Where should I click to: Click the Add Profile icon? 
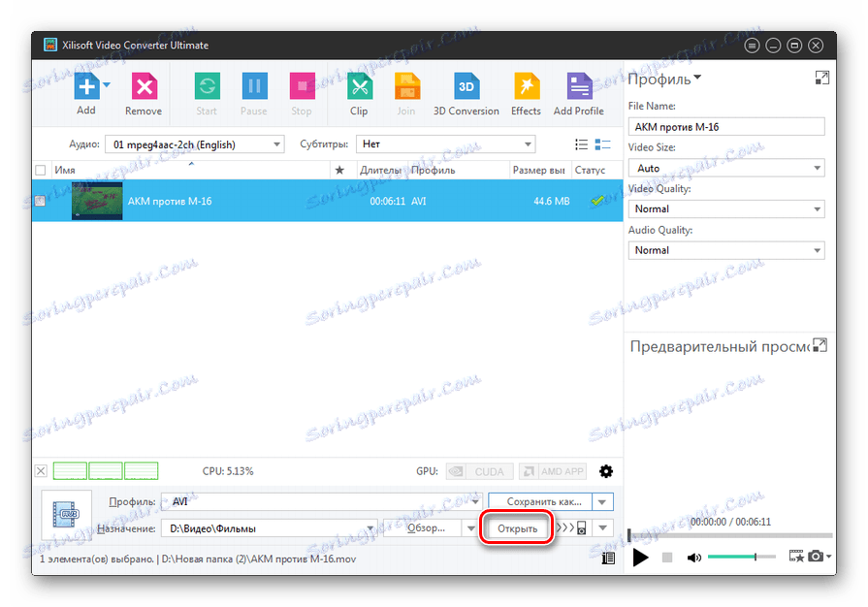(x=579, y=86)
